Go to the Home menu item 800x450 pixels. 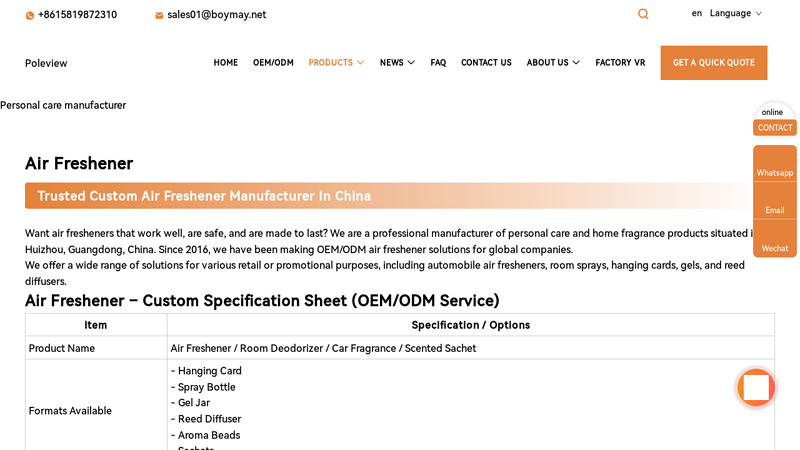pyautogui.click(x=226, y=62)
